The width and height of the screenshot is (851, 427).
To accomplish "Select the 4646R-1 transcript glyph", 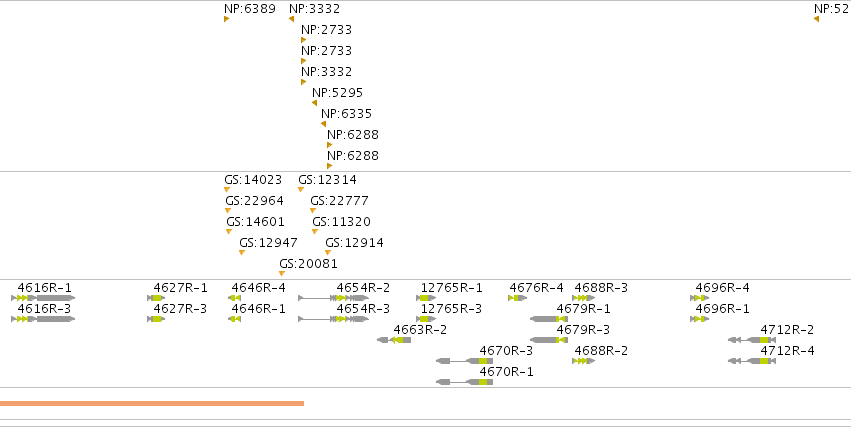I will 234,319.
